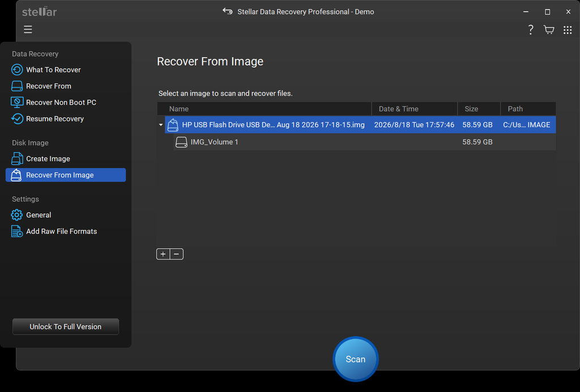Click the 2026/8/18 Tue 17:57:46 cell
The height and width of the screenshot is (392, 580).
[414, 125]
